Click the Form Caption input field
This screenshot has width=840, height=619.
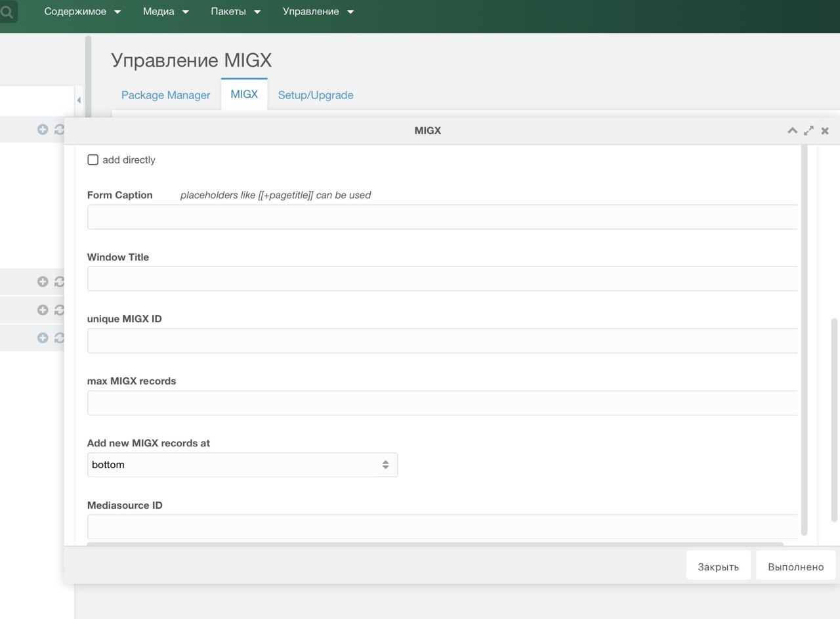(442, 217)
